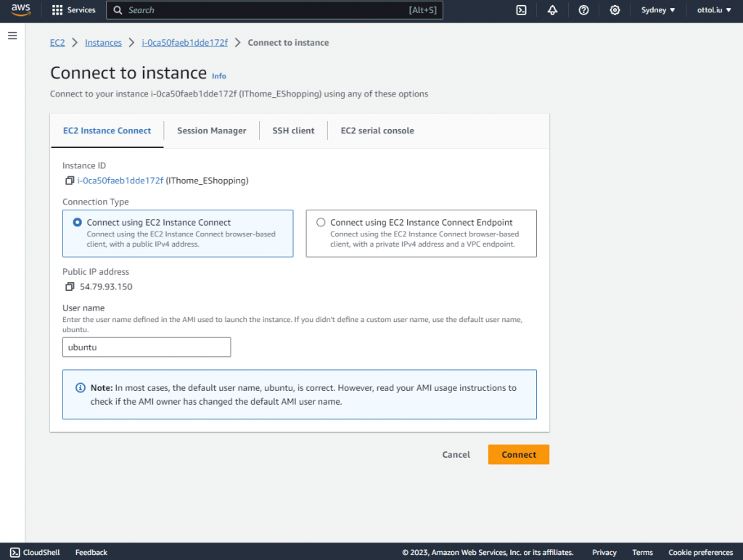This screenshot has width=743, height=560.
Task: Switch to Session Manager tab
Action: 212,131
